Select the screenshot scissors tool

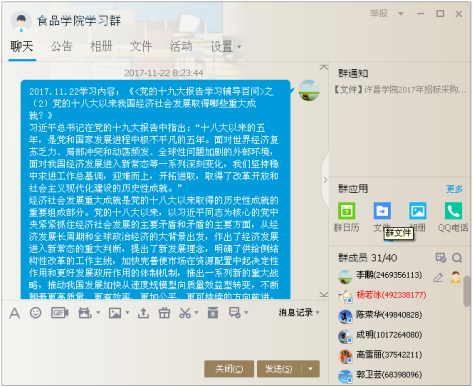click(185, 313)
